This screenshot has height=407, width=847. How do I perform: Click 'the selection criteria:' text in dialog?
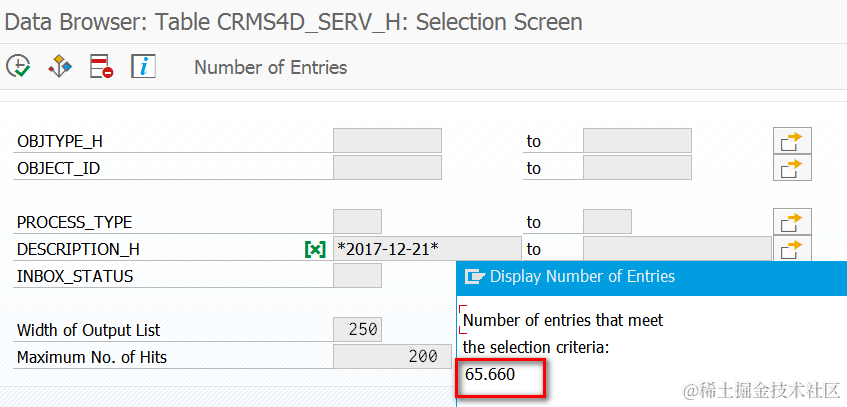(x=536, y=348)
